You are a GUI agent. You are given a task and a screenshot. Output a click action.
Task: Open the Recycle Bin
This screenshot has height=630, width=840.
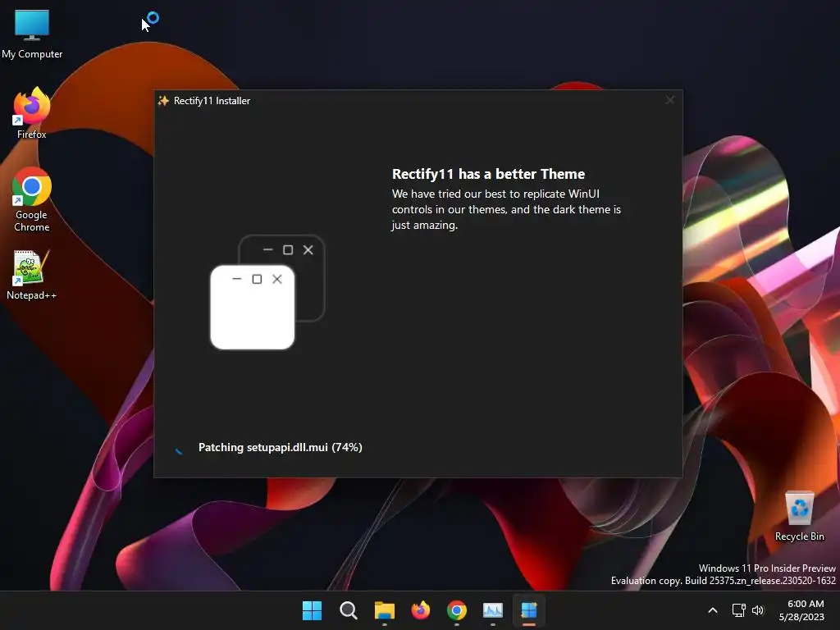(x=799, y=517)
